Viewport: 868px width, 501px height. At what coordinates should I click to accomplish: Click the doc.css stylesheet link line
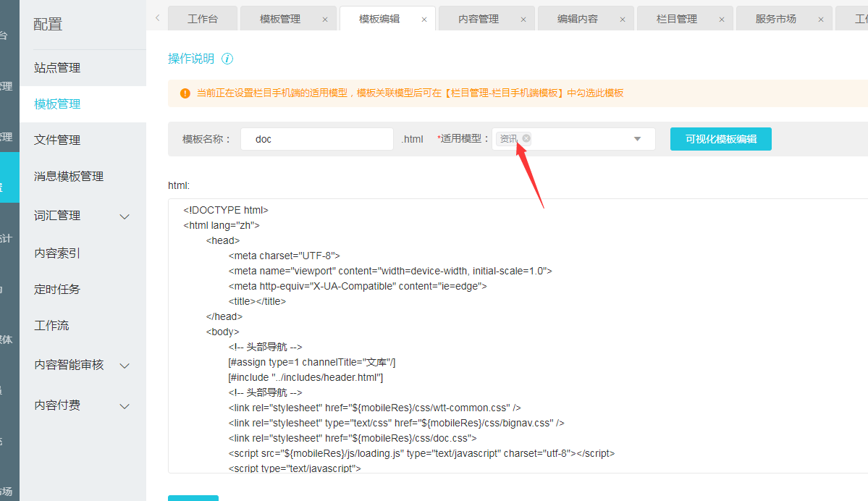[352, 439]
